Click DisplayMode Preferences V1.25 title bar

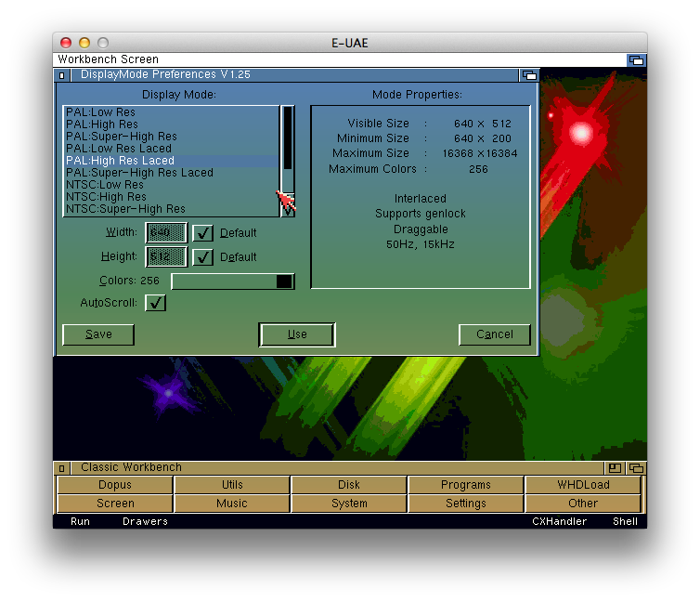293,75
